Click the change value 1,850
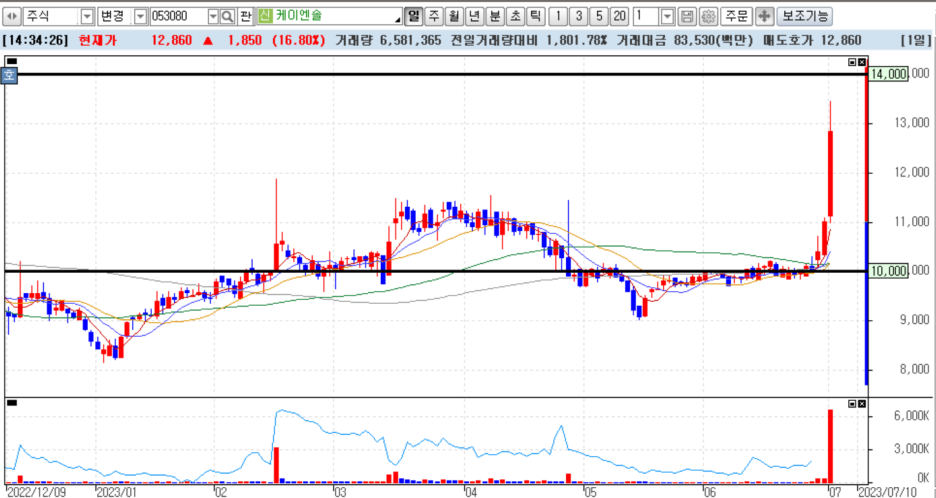The image size is (936, 498). [245, 41]
